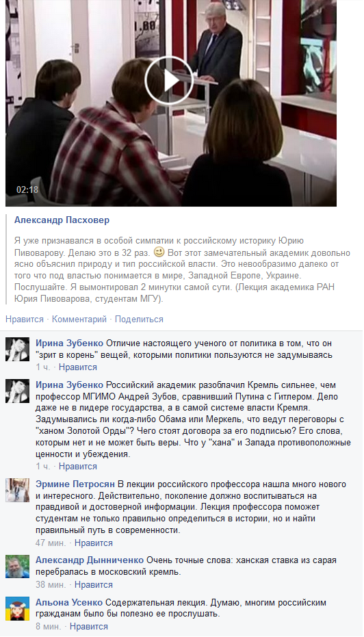Like Альона Усенко's comment
This screenshot has width=364, height=637.
pyautogui.click(x=89, y=627)
